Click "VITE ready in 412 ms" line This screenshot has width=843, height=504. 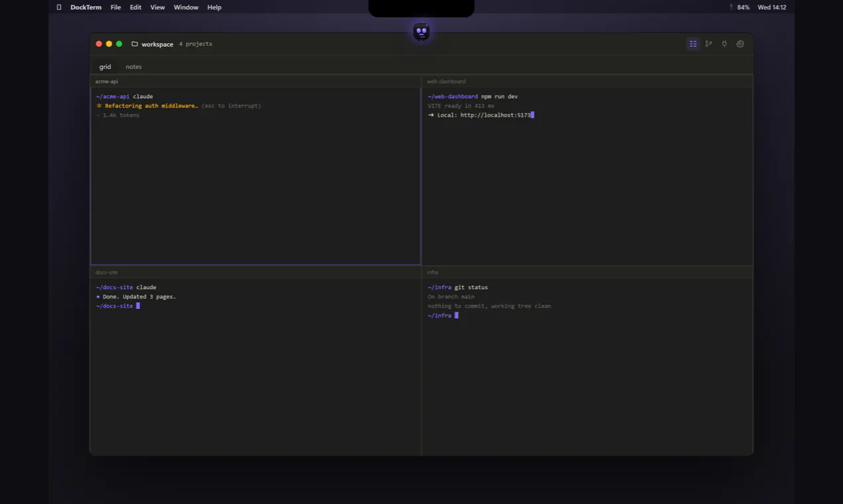click(x=461, y=106)
